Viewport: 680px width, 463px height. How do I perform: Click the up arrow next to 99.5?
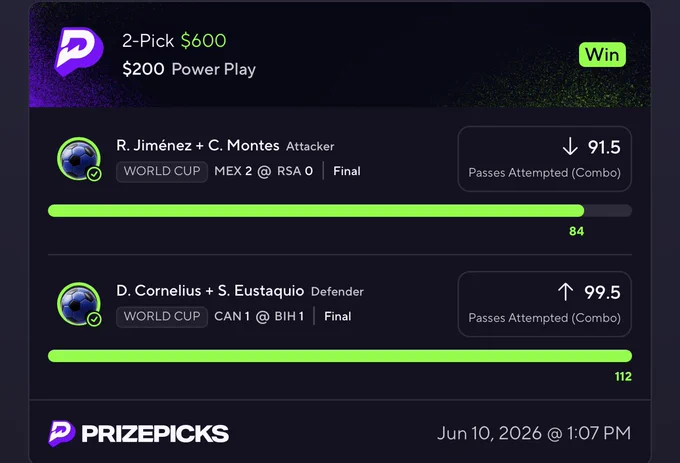(x=566, y=292)
